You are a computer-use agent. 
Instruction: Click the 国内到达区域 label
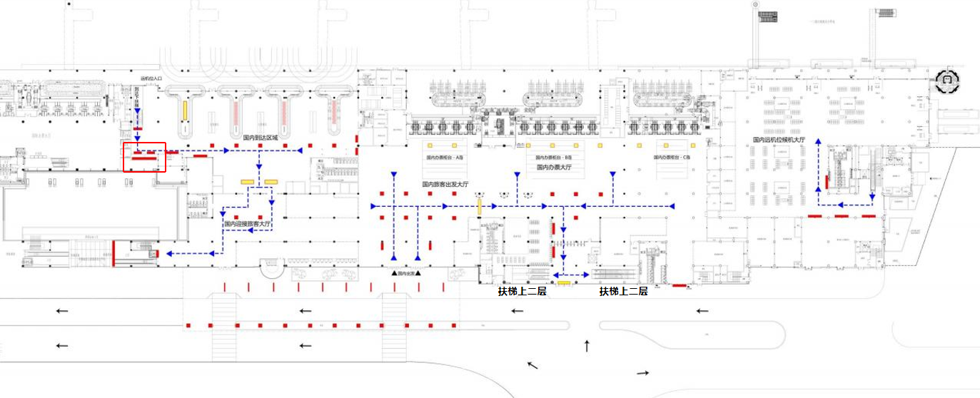tap(260, 138)
